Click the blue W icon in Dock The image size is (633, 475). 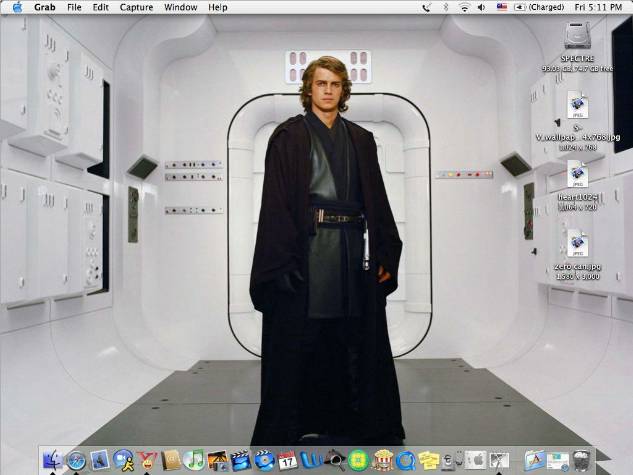[x=311, y=460]
